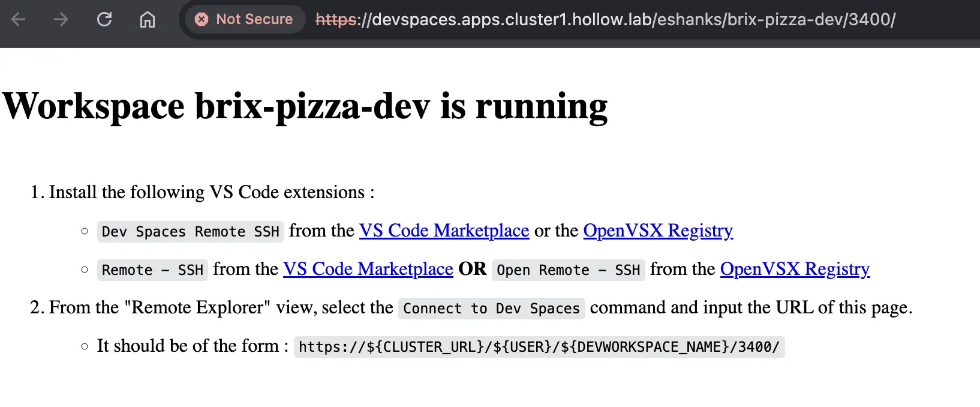Reload the page with the refresh icon
980x407 pixels.
pos(104,19)
